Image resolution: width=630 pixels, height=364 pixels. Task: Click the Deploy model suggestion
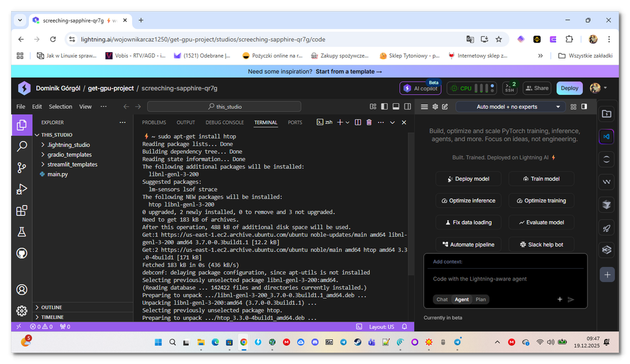468,179
